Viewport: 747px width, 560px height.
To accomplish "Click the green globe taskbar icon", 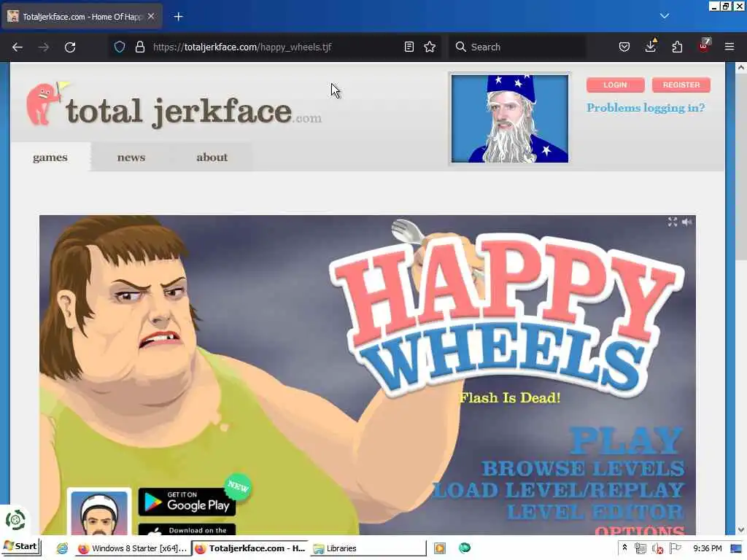I will (x=465, y=548).
